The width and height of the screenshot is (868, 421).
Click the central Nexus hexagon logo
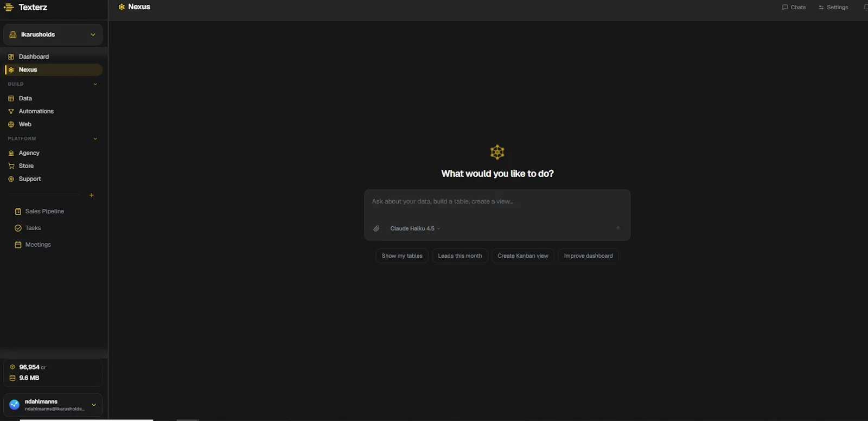point(497,152)
